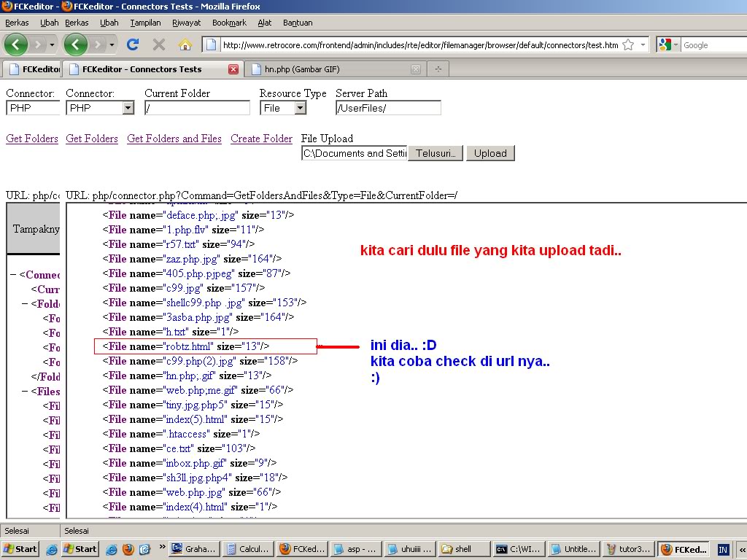This screenshot has height=560, width=747.
Task: Open the Bookmark menu
Action: 229,23
